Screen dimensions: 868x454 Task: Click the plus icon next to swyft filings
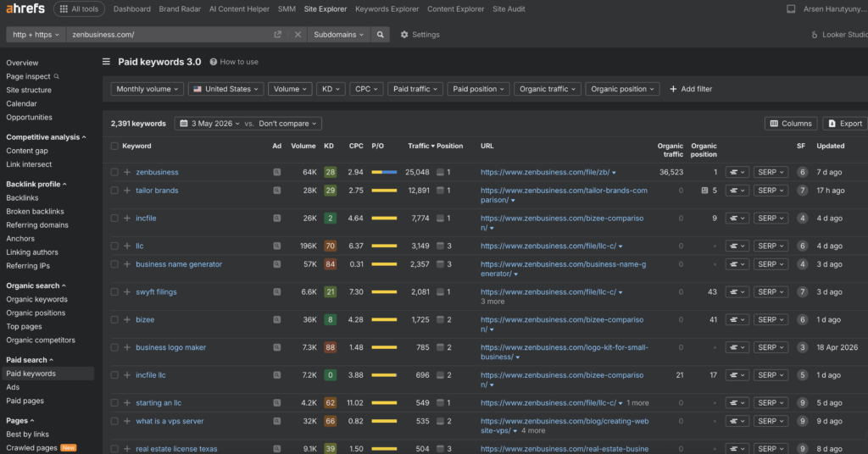[x=127, y=292]
